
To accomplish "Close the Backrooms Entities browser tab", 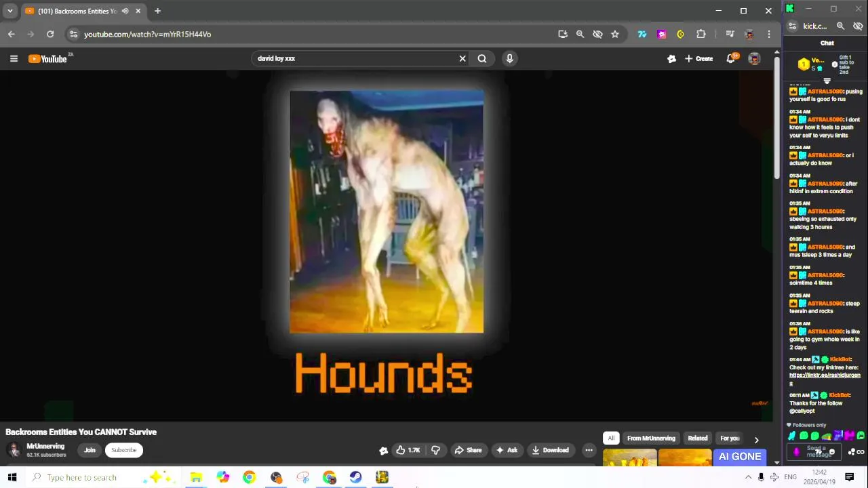I will click(x=138, y=11).
